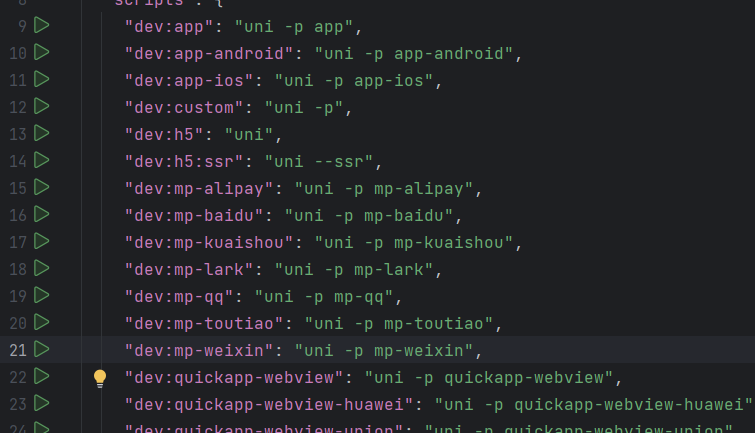Click the "dev:mp-toutiao" key

(x=204, y=324)
